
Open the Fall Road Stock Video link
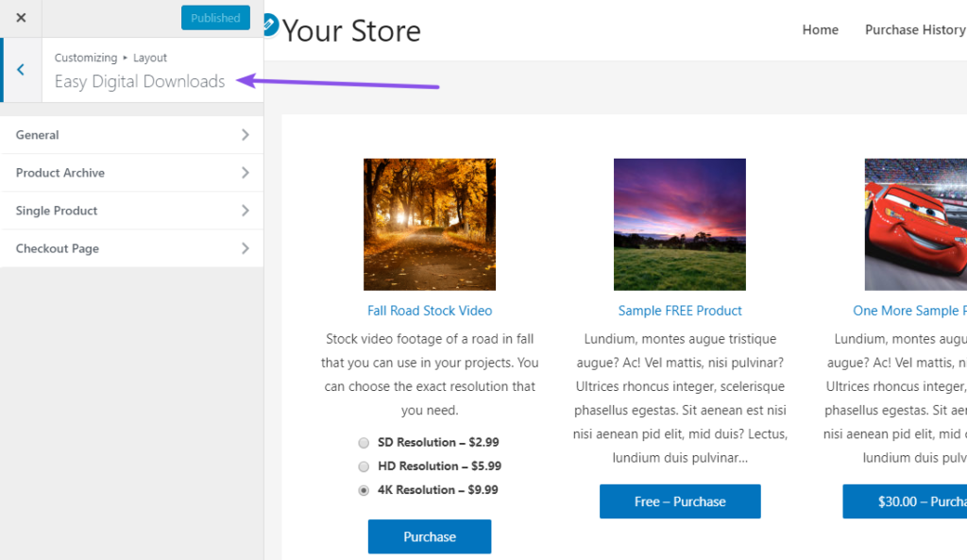(430, 311)
